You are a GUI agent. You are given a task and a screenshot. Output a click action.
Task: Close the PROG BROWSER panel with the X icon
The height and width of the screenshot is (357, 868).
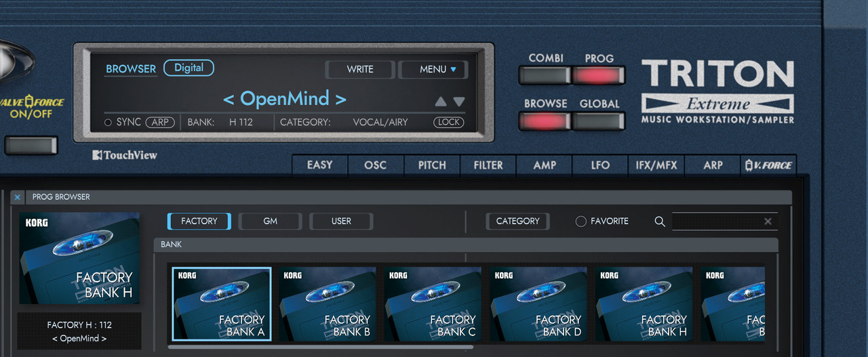18,197
